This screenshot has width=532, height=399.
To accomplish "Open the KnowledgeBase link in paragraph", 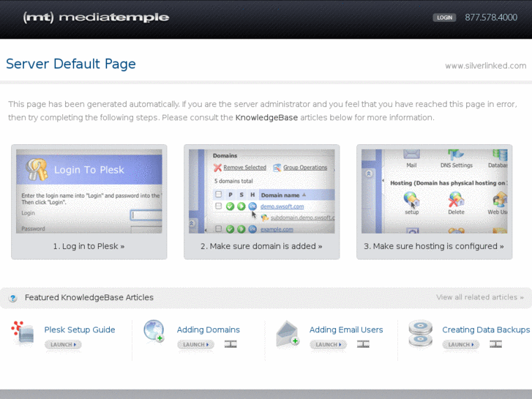I will pos(266,117).
